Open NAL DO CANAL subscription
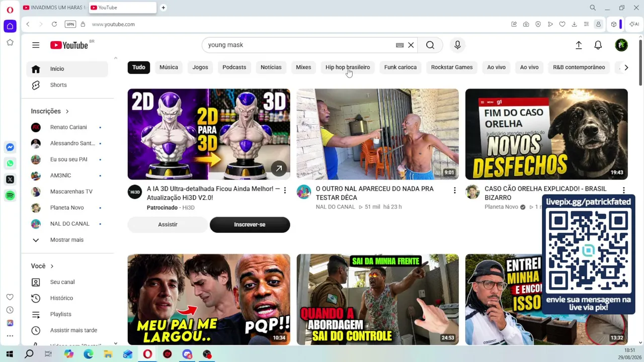644x362 pixels. click(x=67, y=224)
